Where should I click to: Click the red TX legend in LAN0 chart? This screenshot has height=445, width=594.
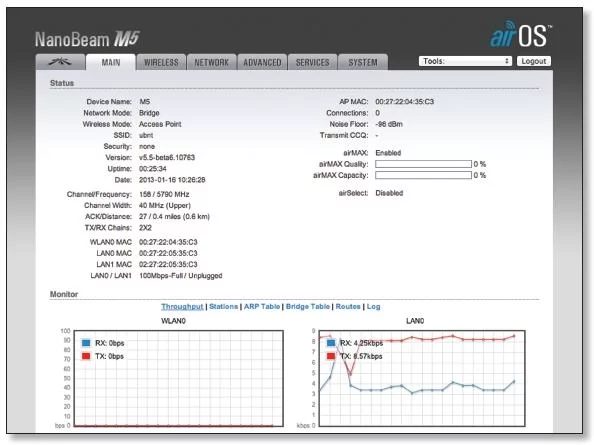click(331, 356)
